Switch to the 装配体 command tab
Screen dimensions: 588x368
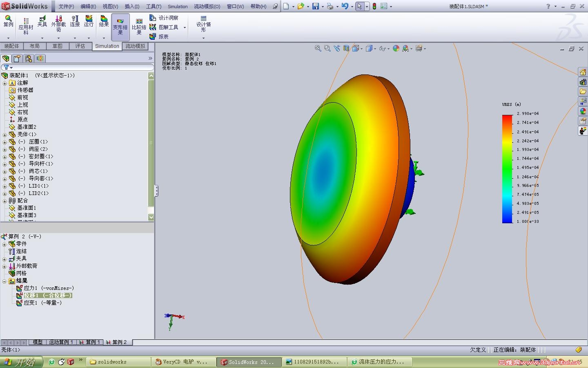click(11, 46)
